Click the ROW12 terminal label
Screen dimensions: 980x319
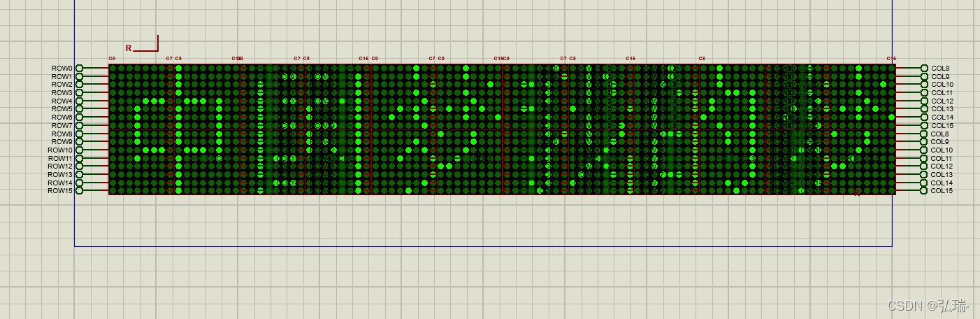pyautogui.click(x=60, y=166)
